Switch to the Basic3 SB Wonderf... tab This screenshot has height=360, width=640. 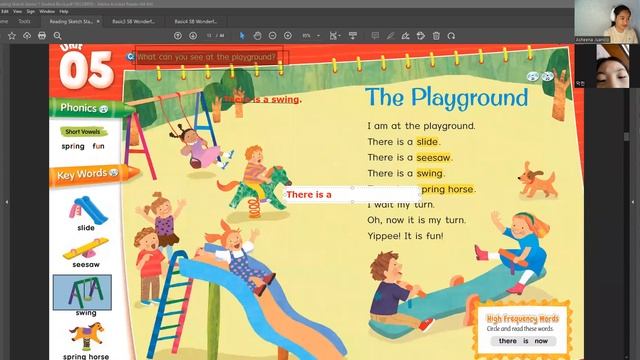133,21
